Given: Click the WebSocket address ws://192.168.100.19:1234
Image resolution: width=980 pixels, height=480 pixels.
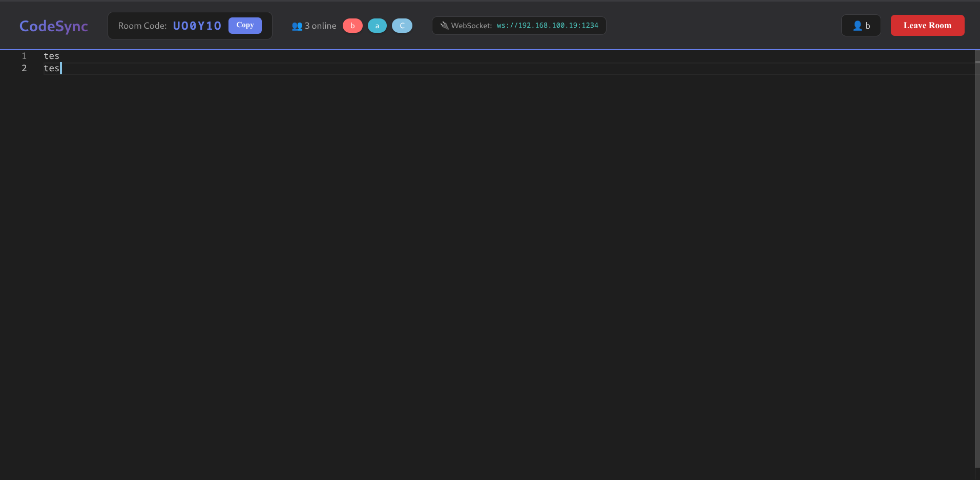Looking at the screenshot, I should click(547, 25).
